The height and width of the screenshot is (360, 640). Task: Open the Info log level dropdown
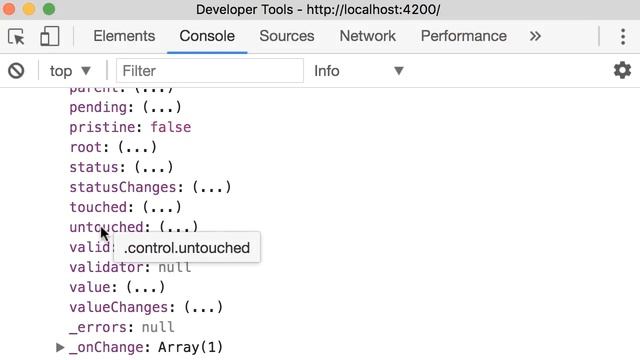[x=359, y=71]
